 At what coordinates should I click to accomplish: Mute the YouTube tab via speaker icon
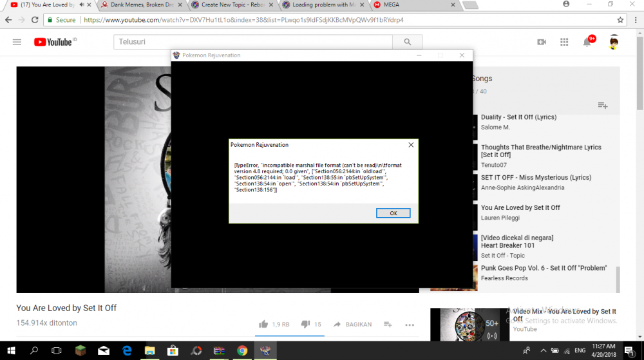coord(81,5)
